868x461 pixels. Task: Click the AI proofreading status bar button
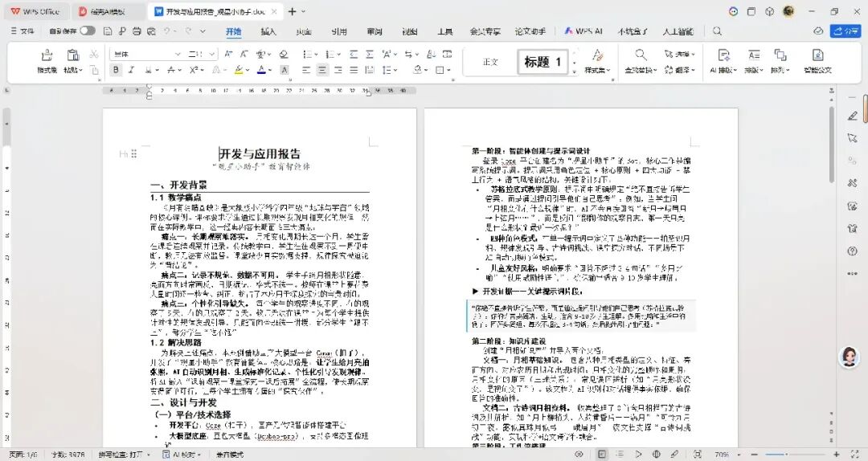pos(181,455)
